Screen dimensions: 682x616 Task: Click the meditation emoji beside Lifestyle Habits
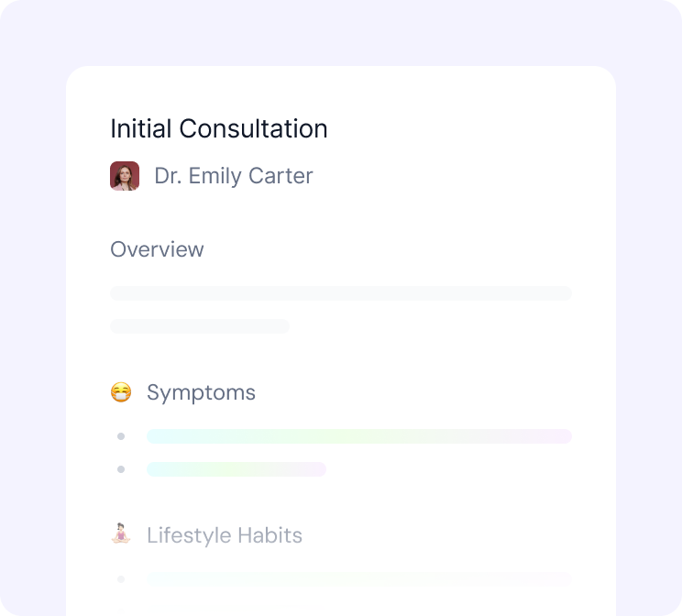121,534
